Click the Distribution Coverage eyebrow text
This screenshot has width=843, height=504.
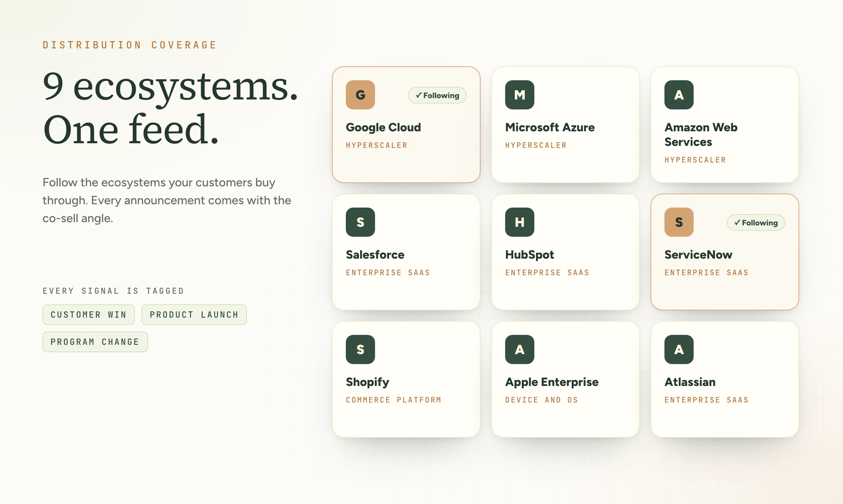click(129, 45)
